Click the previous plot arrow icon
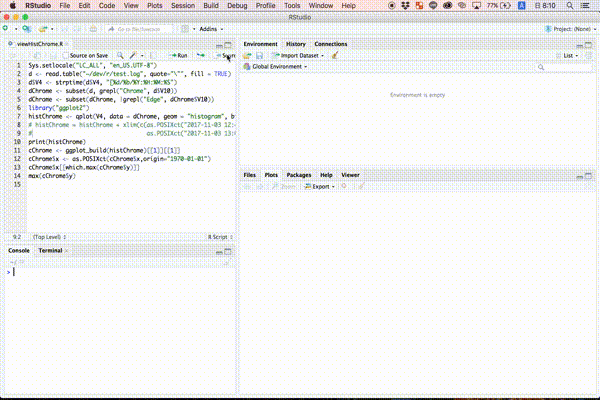Screen dimensions: 600x400 (247, 186)
